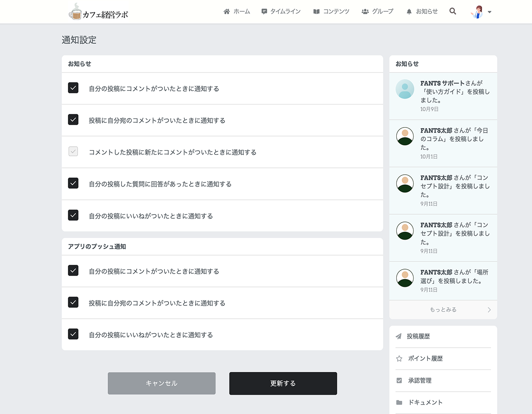
Task: Click the speech-bubble icon beside タイムライン
Action: [264, 11]
